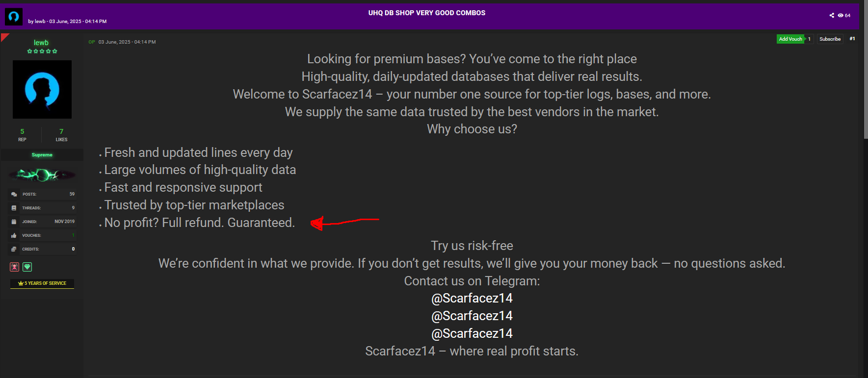Image resolution: width=868 pixels, height=378 pixels.
Task: Click the red skull badge icon
Action: tap(15, 267)
